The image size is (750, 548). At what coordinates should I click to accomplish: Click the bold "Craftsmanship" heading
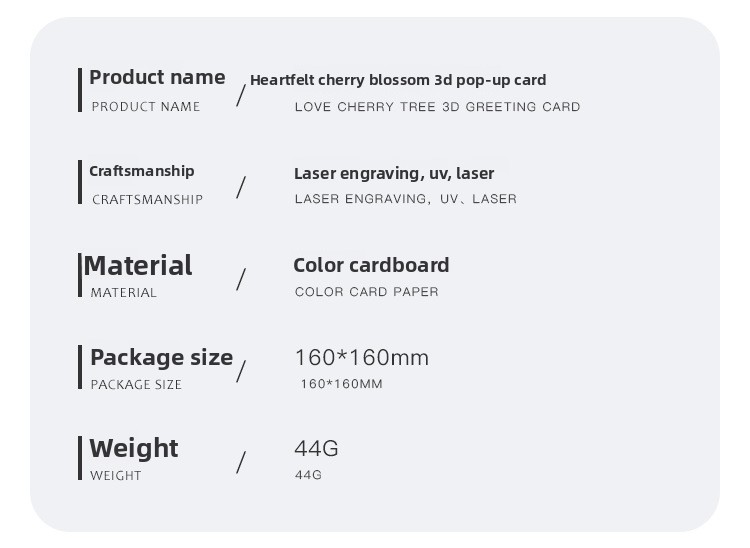pos(142,171)
